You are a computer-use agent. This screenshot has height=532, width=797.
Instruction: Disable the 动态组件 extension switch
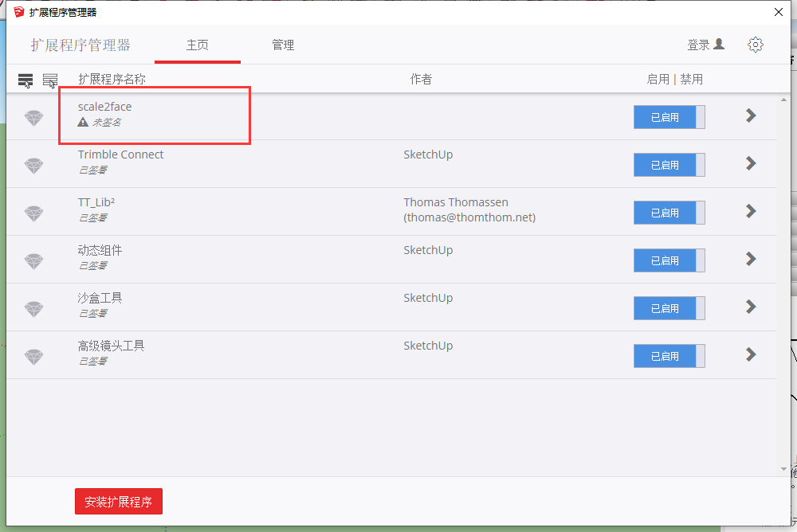[669, 260]
